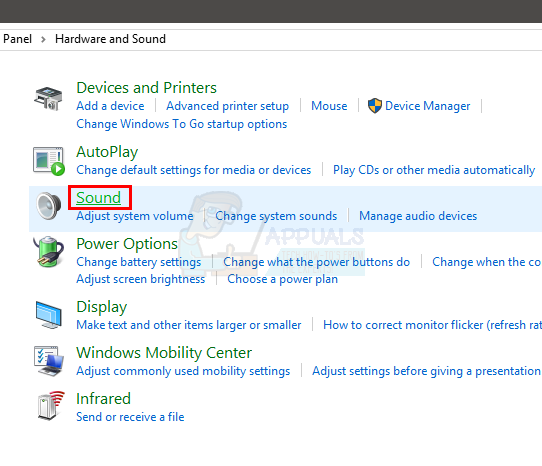Viewport: 542px width, 466px height.
Task: Open Advanced printer setup
Action: (x=227, y=106)
